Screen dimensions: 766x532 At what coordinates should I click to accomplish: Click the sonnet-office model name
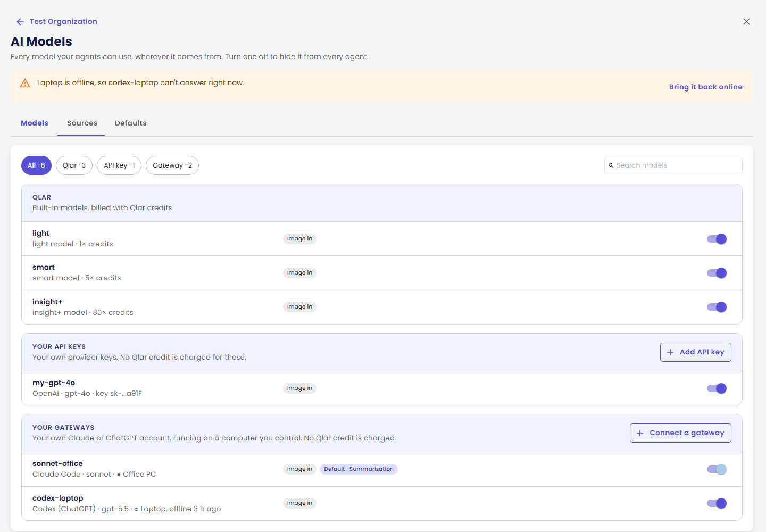coord(57,463)
